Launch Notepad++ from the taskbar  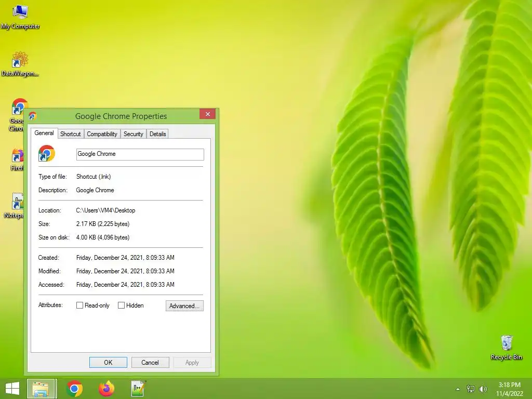pos(138,389)
